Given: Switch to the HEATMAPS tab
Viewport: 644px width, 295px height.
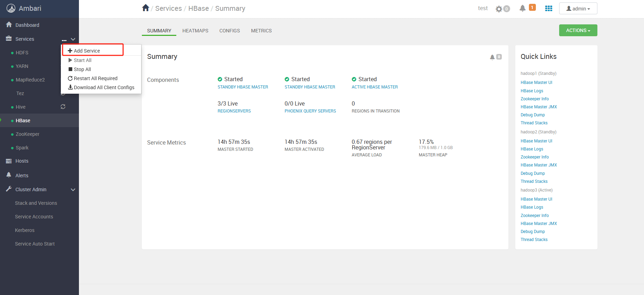Looking at the screenshot, I should point(195,31).
